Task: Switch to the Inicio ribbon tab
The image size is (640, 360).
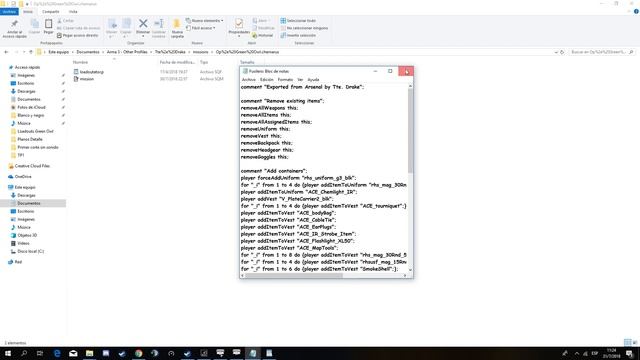Action: coord(28,12)
